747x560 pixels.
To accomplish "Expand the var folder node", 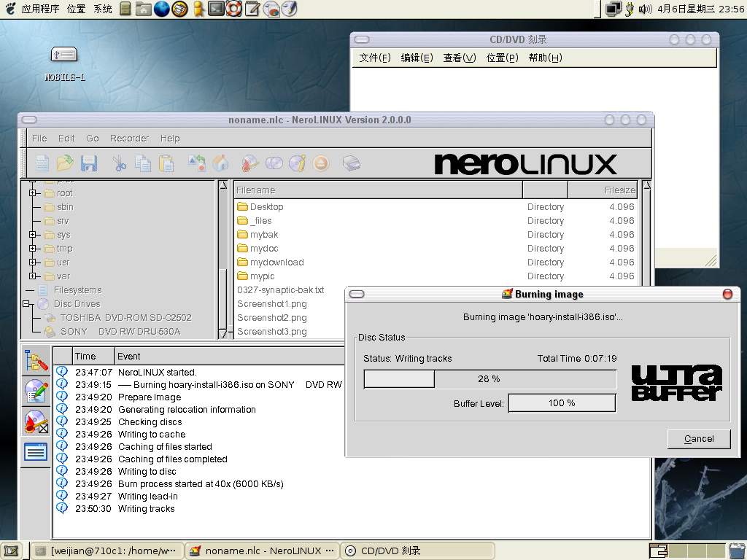I will [32, 276].
